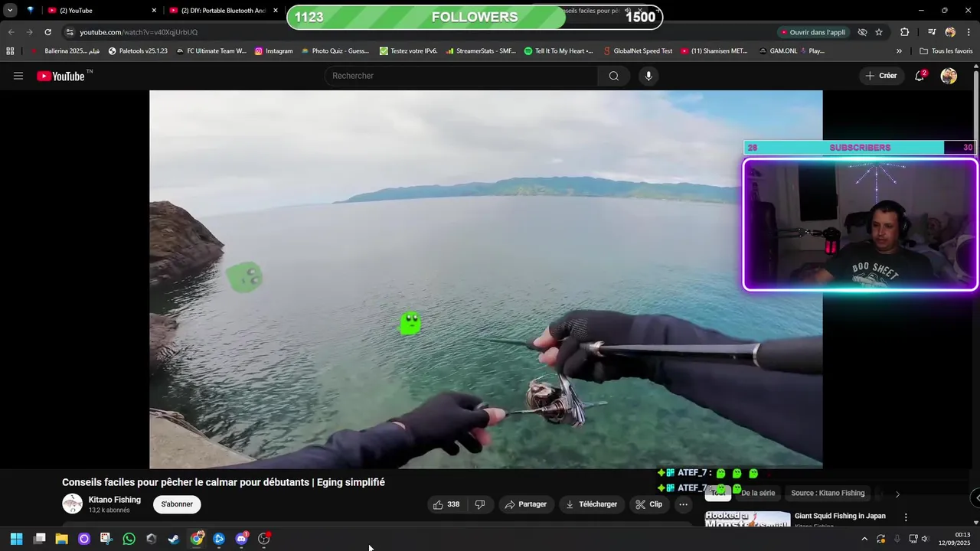The height and width of the screenshot is (551, 980).
Task: Open the Kitano Fishing channel avatar
Action: [72, 504]
